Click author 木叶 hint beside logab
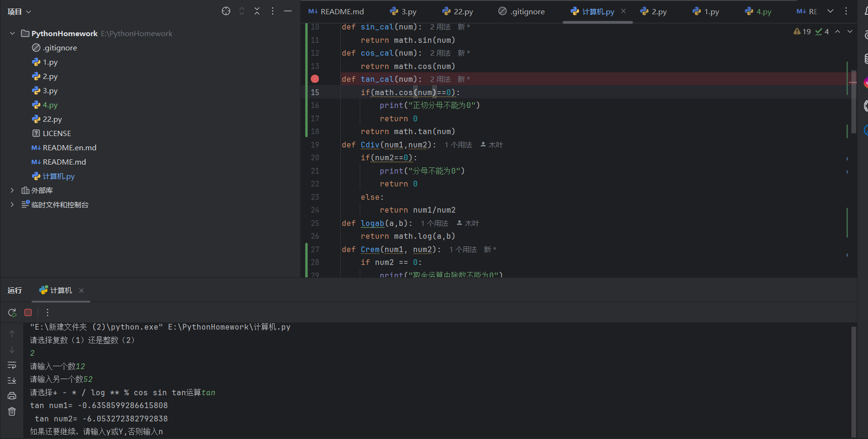868x439 pixels. (468, 224)
